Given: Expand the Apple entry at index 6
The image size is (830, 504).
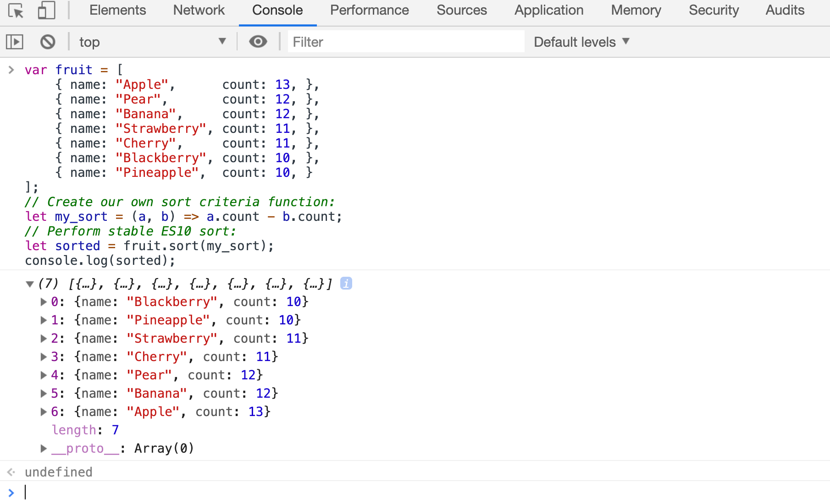Looking at the screenshot, I should coord(44,412).
